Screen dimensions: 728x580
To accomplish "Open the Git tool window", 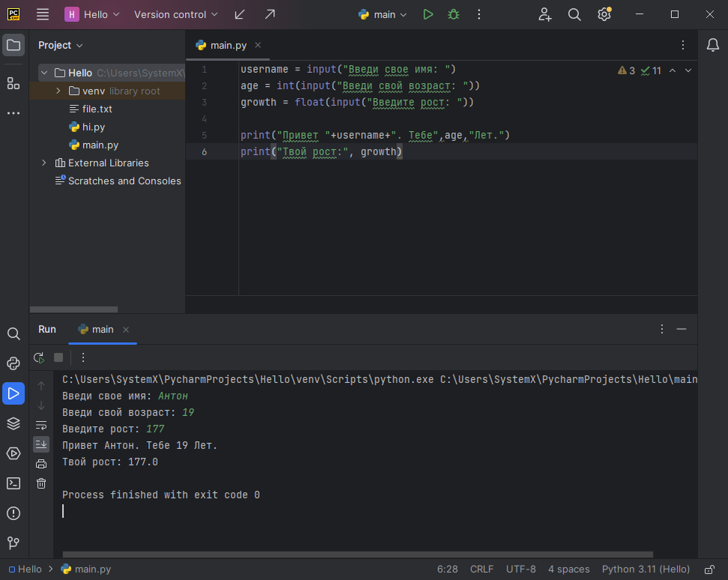I will click(x=13, y=543).
